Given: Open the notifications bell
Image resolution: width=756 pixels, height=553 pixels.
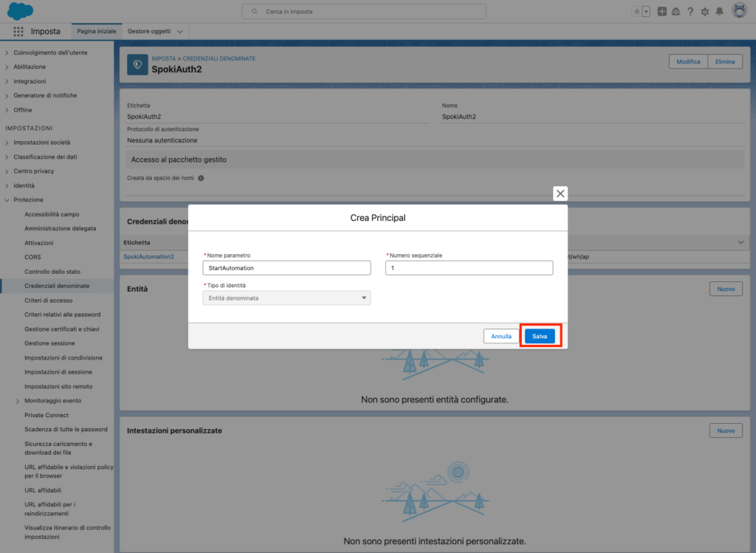Looking at the screenshot, I should point(719,12).
